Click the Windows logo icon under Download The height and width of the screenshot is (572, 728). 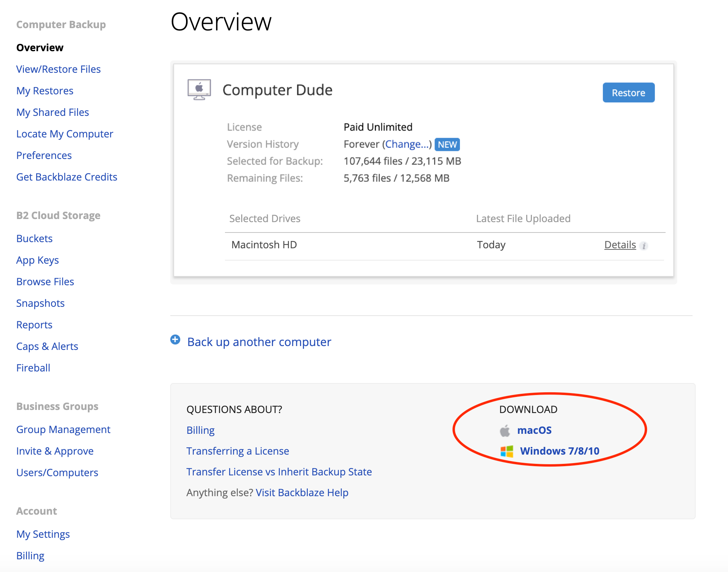point(507,451)
